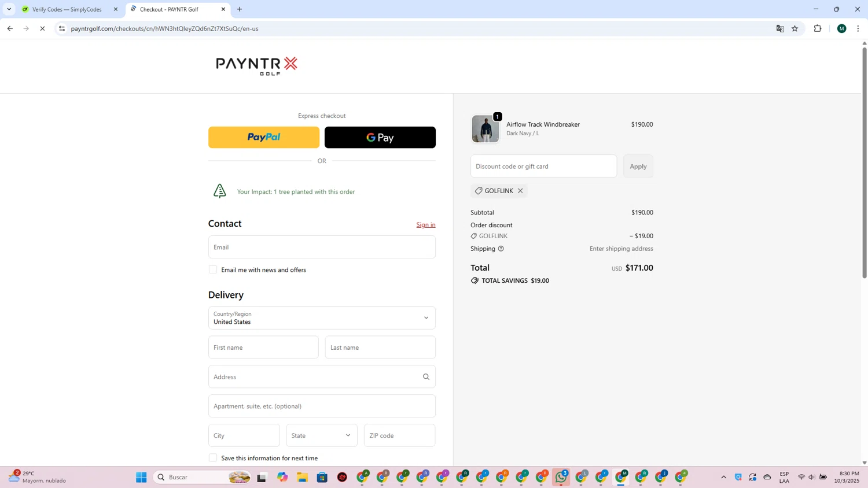868x488 pixels.
Task: Click the $171.00 total amount
Action: (639, 268)
